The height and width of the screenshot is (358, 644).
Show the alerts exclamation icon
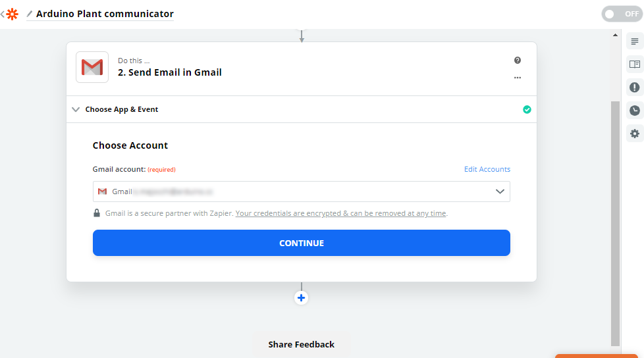point(635,88)
